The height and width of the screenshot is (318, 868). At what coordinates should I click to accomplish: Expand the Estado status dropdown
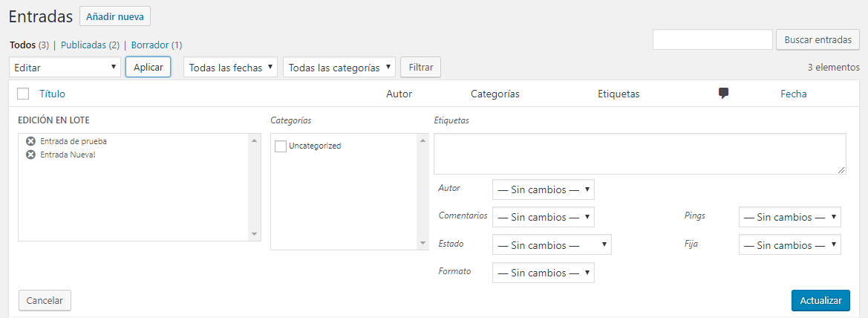[x=551, y=245]
